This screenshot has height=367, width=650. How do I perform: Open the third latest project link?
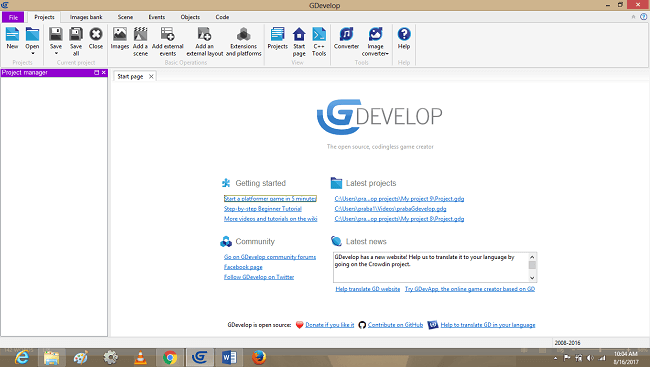399,219
